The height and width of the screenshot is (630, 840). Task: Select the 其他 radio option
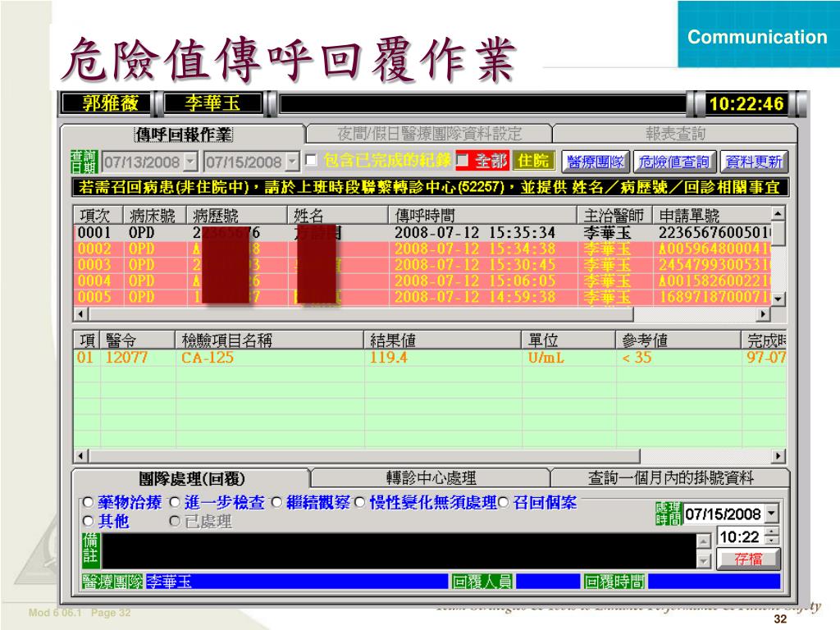tap(88, 521)
